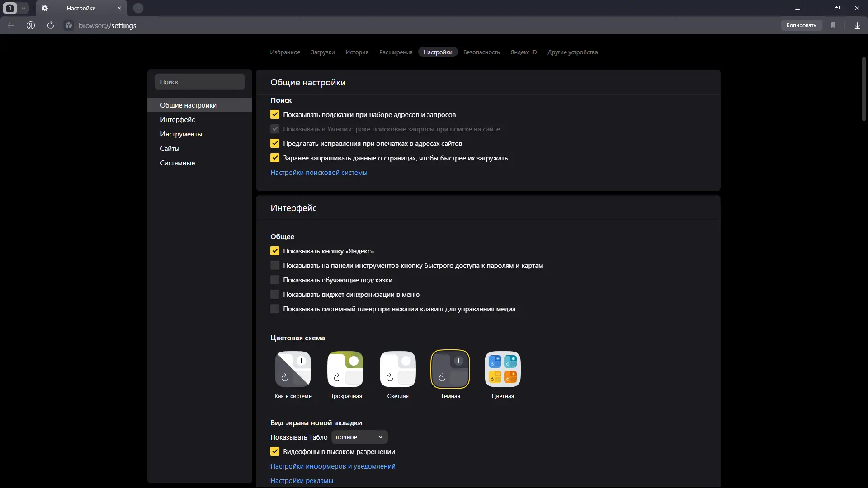
Task: Enable Показывать обучающие подсказки checkbox
Action: (275, 280)
